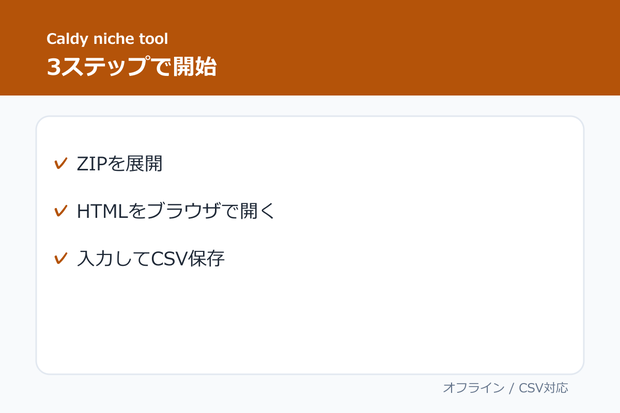
Task: Click the CSV対応 footer label
Action: pyautogui.click(x=543, y=388)
